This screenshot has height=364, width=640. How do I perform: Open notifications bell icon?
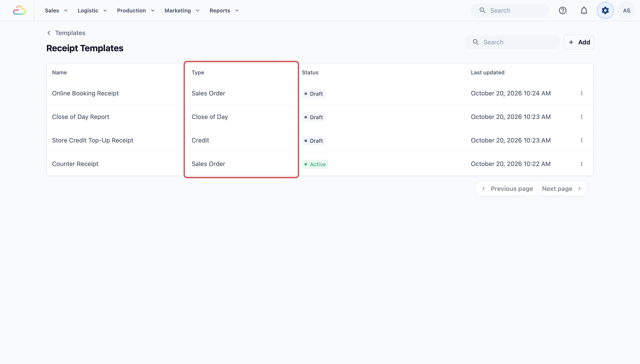(584, 10)
